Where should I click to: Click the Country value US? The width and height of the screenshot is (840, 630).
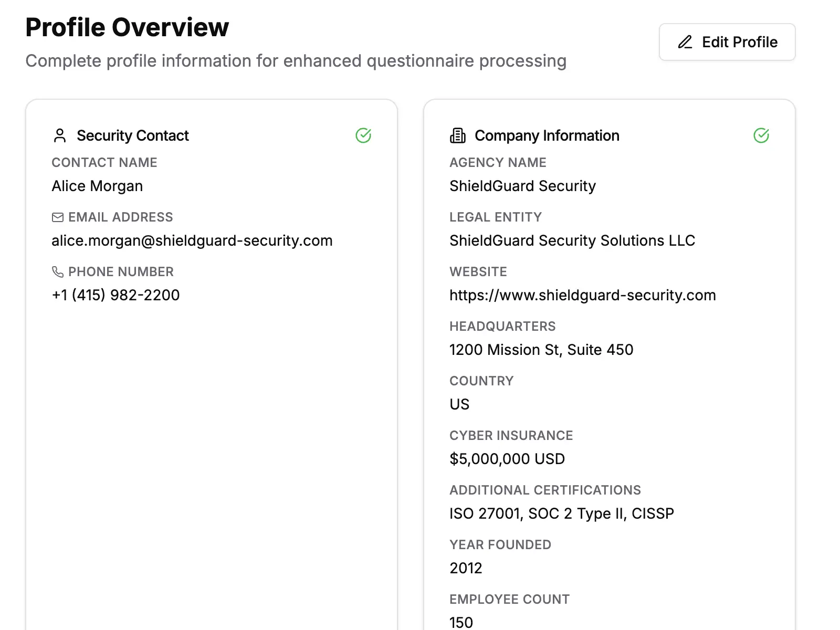pyautogui.click(x=459, y=404)
